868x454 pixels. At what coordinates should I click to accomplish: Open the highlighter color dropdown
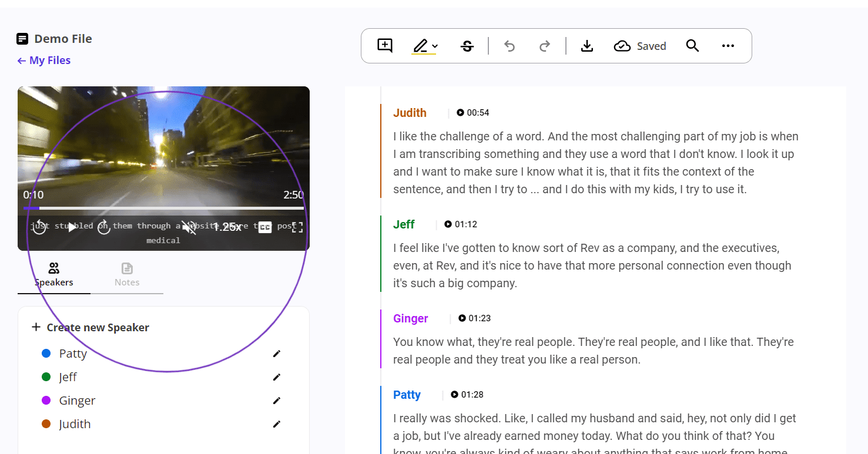click(x=434, y=45)
